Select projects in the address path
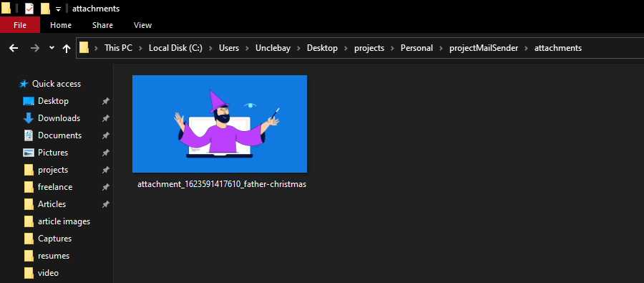The width and height of the screenshot is (644, 283). coord(369,48)
